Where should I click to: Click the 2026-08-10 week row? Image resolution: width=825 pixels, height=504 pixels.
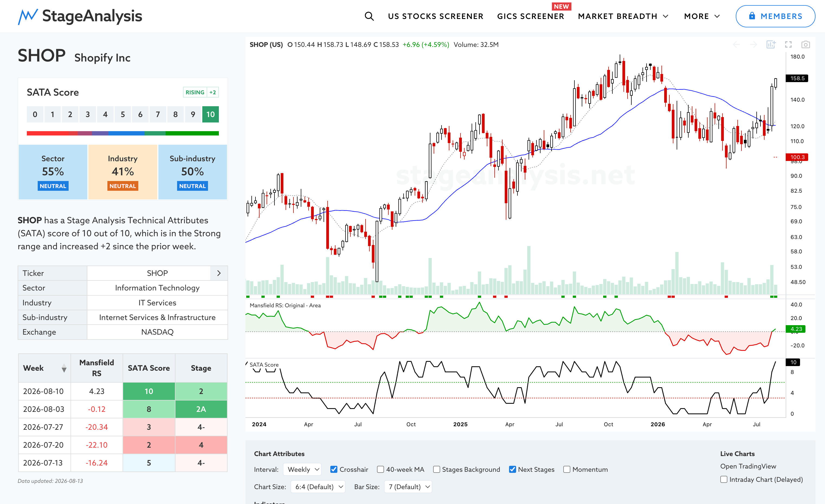(x=123, y=391)
